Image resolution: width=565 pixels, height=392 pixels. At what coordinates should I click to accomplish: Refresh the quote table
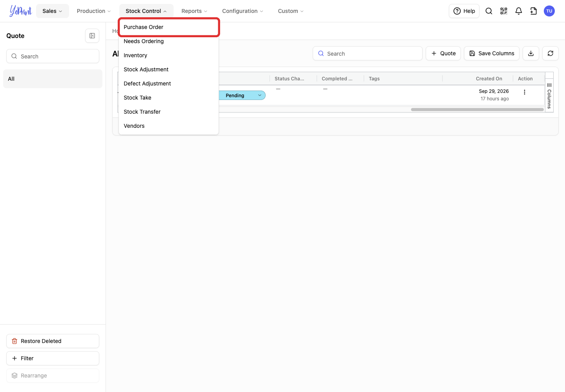point(550,53)
